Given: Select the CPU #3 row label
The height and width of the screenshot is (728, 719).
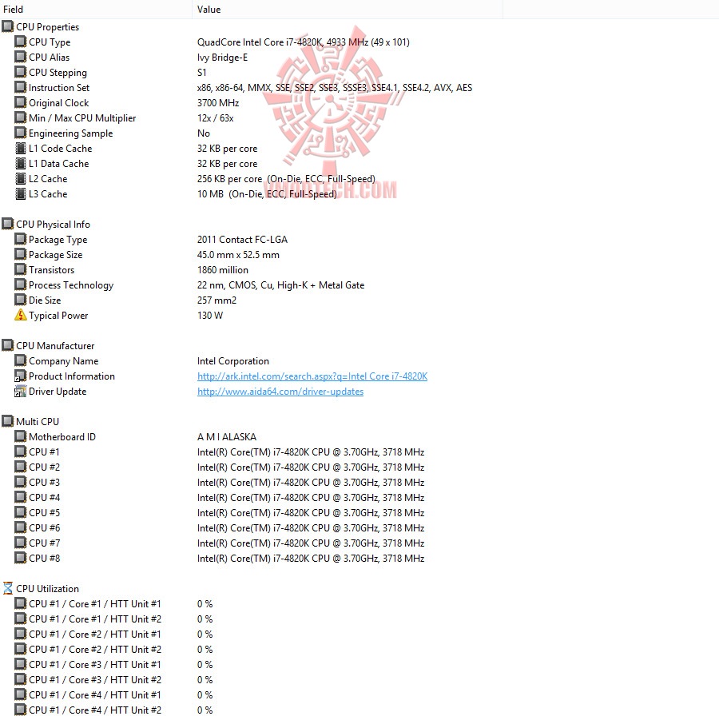Looking at the screenshot, I should [x=45, y=483].
